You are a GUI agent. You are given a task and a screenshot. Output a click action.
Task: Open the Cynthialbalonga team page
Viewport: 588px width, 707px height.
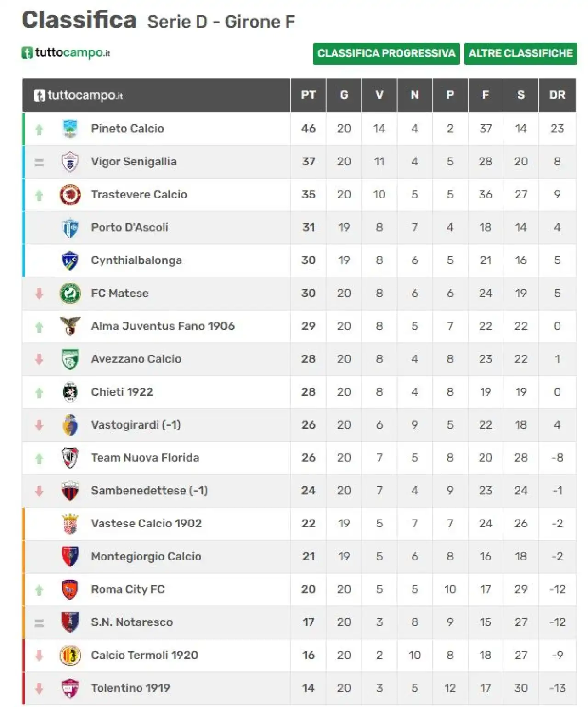coord(136,260)
